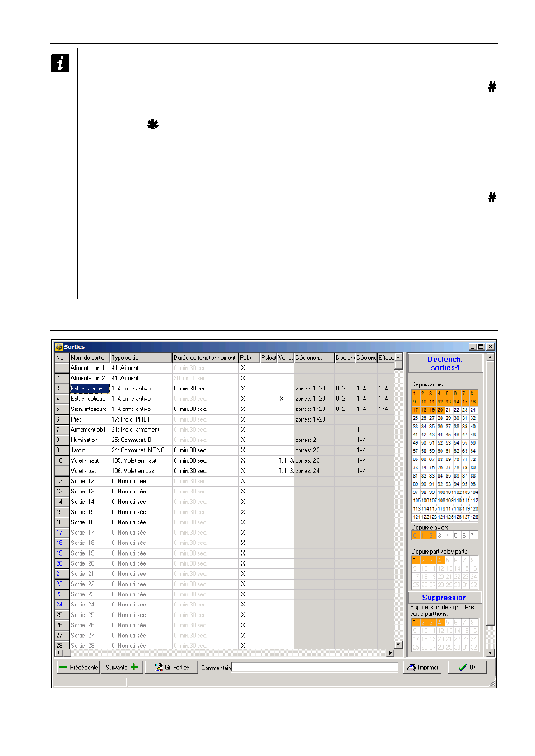Click the Type sortie column header
Viewport: 535px width, 756px height.
click(x=141, y=358)
